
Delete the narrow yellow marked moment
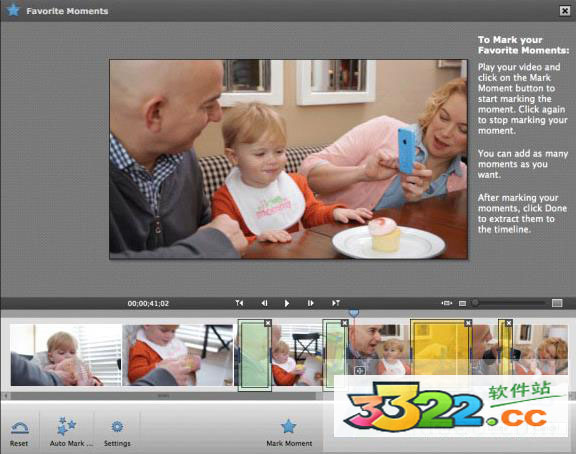pyautogui.click(x=508, y=323)
